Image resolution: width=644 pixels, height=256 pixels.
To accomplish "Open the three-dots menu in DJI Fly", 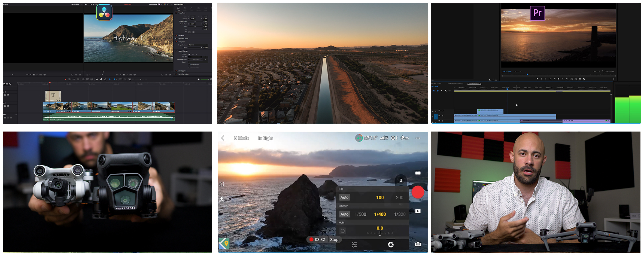I will (418, 138).
